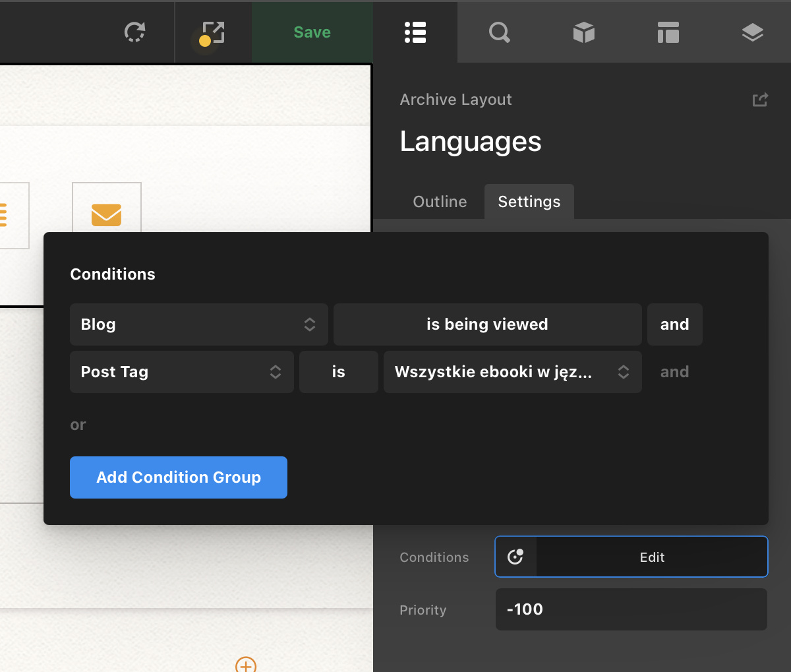Click the undo/redo history arrow icon
The width and height of the screenshot is (791, 672).
[x=134, y=32]
